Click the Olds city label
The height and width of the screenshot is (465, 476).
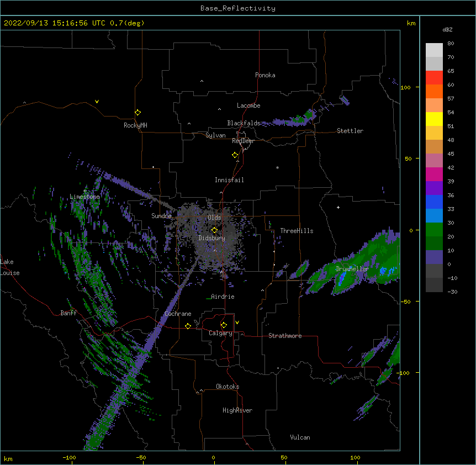pos(214,218)
